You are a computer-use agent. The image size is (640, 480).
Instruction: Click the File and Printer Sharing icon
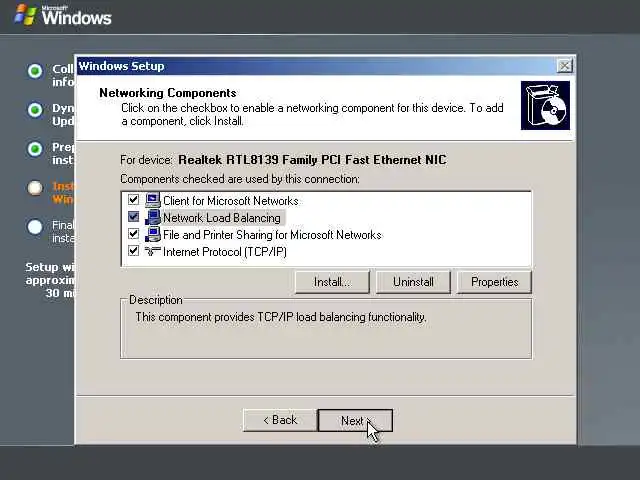coord(153,234)
